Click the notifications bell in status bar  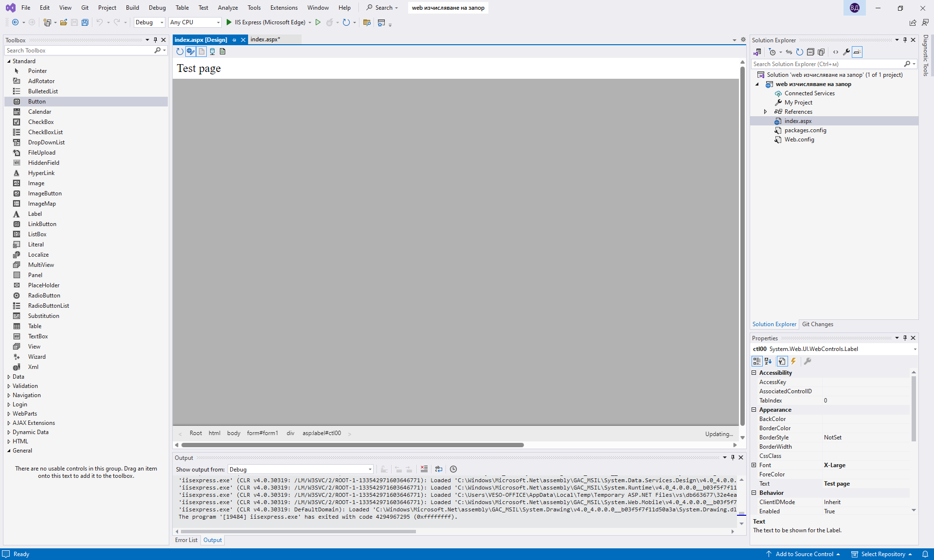tap(925, 554)
